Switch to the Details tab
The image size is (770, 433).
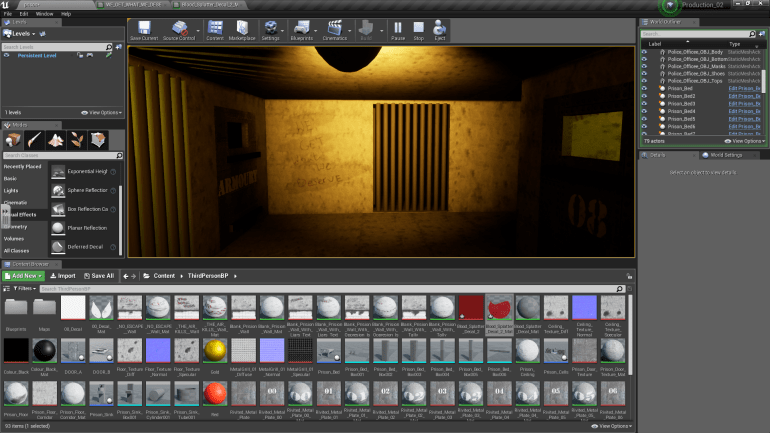coord(658,155)
